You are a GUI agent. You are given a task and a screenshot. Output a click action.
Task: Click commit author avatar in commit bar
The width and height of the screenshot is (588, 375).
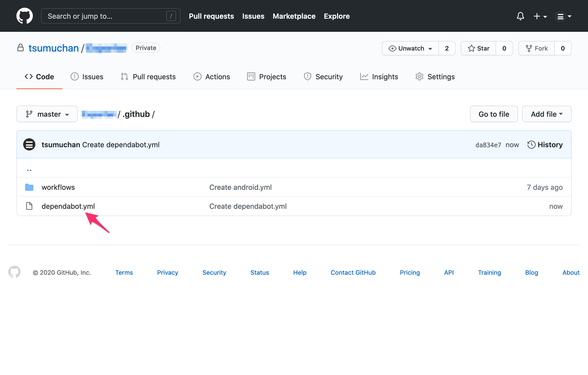coord(29,144)
